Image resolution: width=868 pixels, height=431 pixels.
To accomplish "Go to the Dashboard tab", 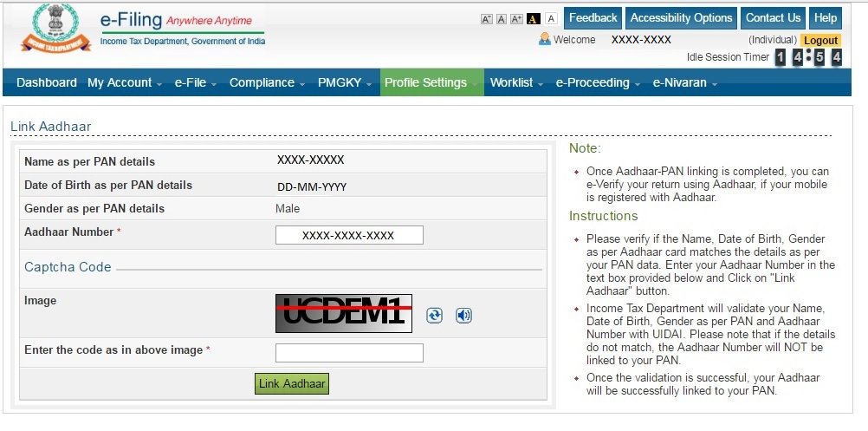I will pos(47,83).
